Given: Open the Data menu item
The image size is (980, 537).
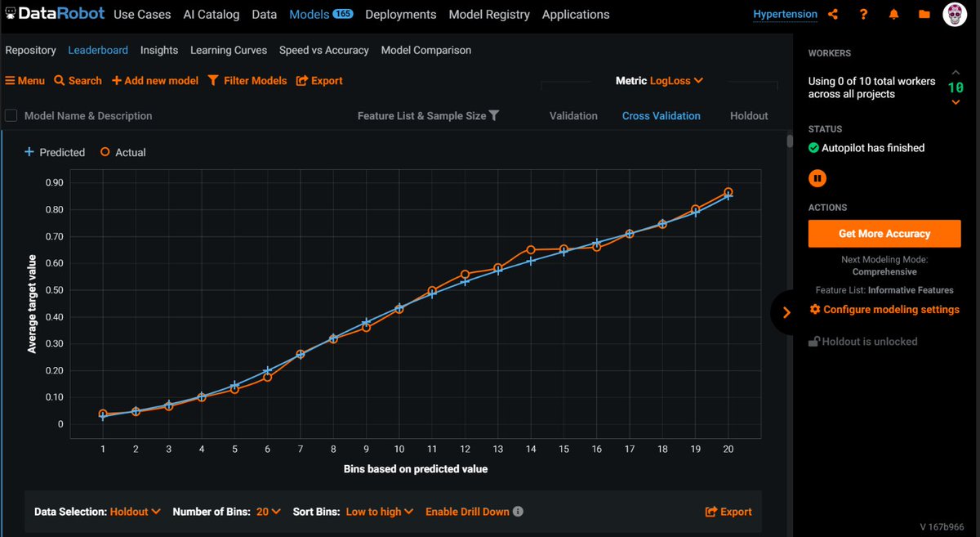Looking at the screenshot, I should coord(265,15).
